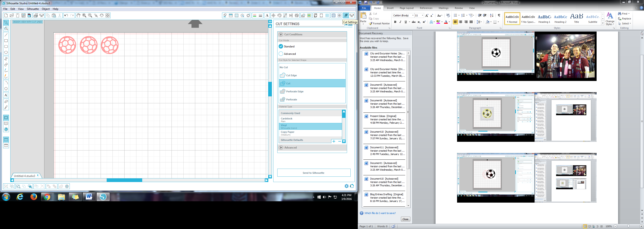Select the Draw a Polygon tool
This screenshot has height=229, width=644.
[x=6, y=59]
